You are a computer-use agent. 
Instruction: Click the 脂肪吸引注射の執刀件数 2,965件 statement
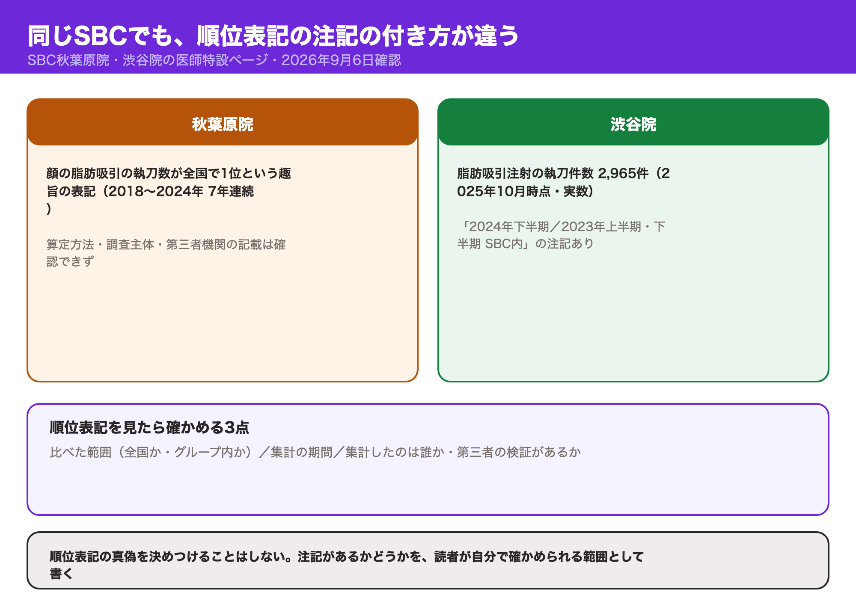563,182
